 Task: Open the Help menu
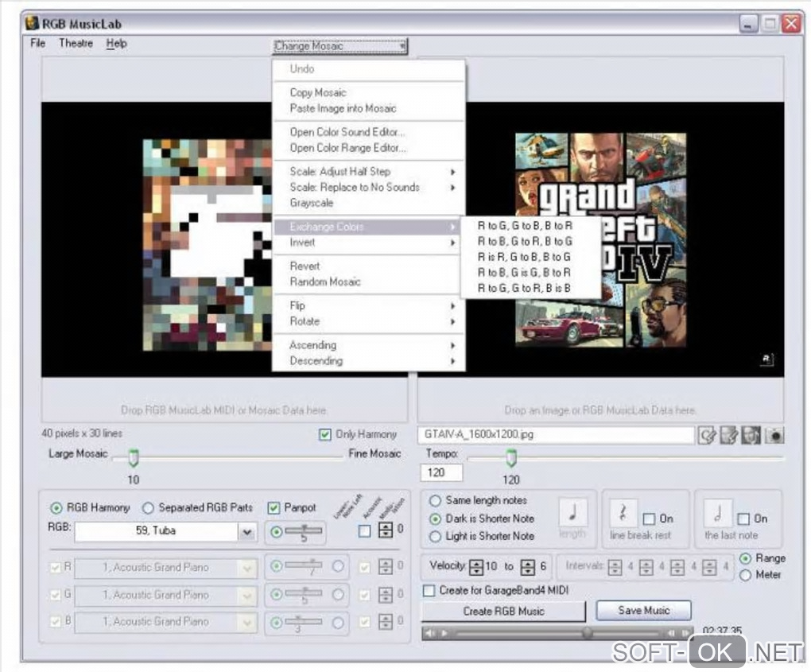coord(116,43)
